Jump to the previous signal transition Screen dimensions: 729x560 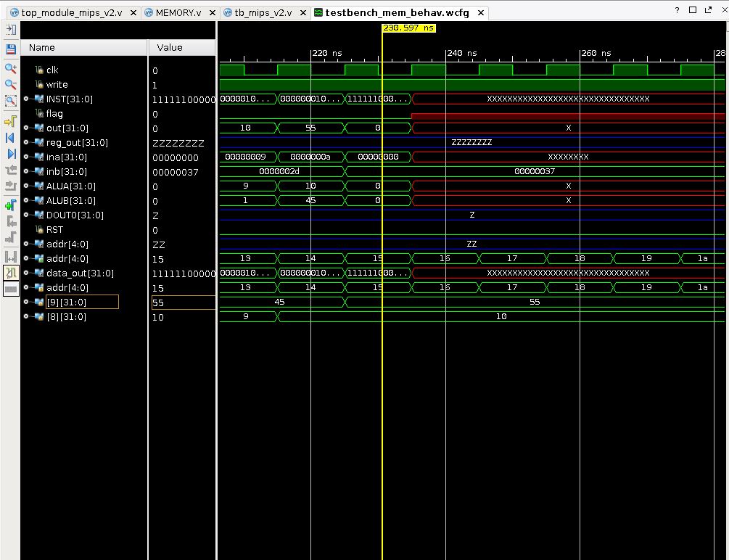pyautogui.click(x=12, y=170)
